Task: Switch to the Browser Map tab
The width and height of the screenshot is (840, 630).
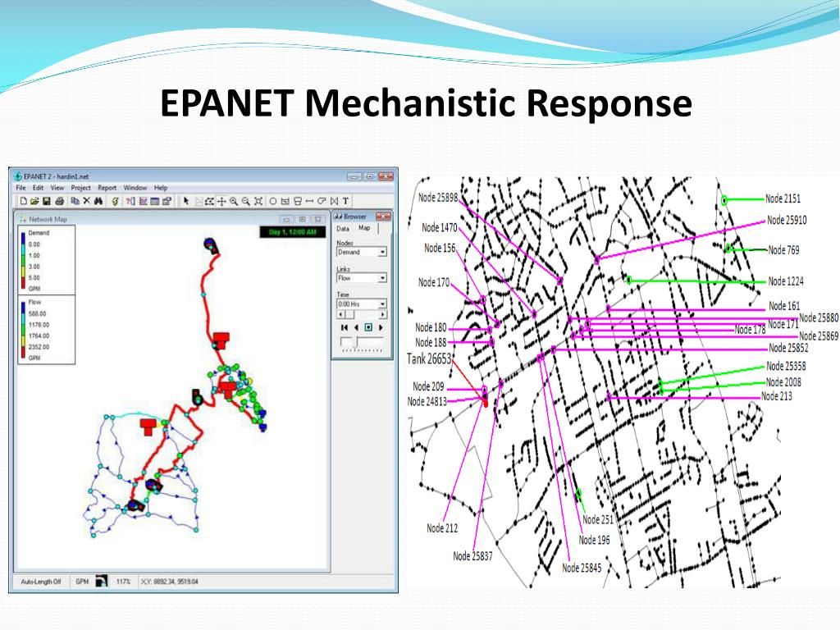Action: pos(364,228)
